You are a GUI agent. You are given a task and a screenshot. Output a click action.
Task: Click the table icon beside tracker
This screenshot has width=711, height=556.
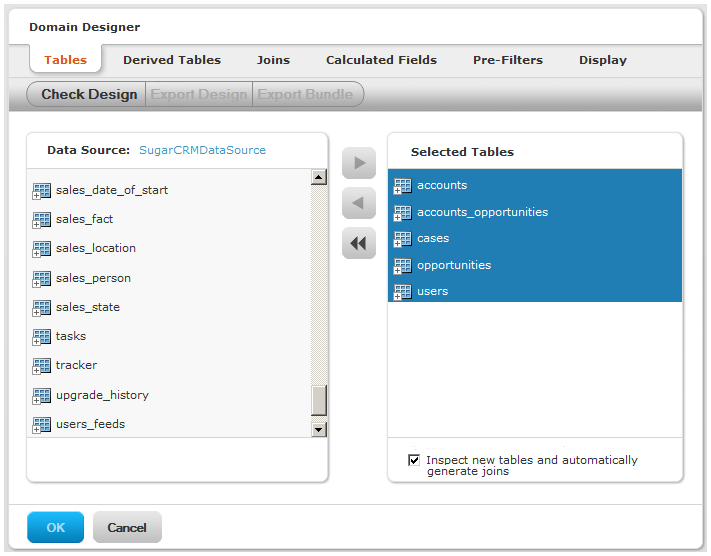click(42, 366)
